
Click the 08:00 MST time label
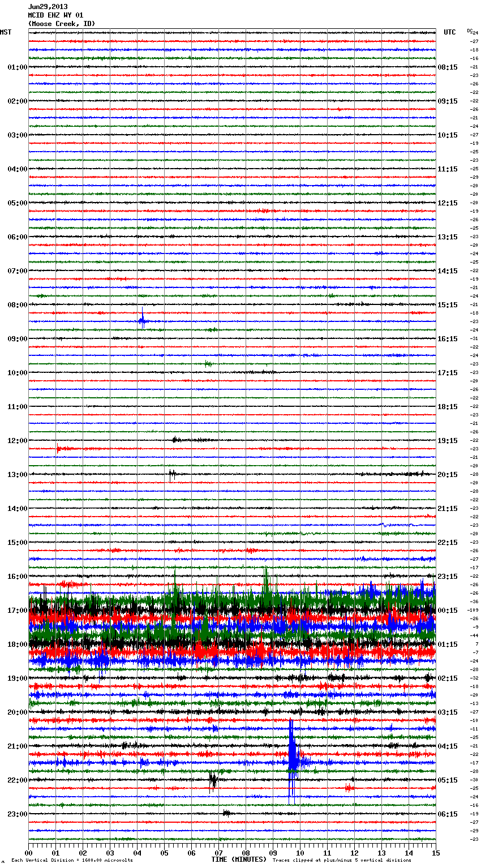[18, 305]
